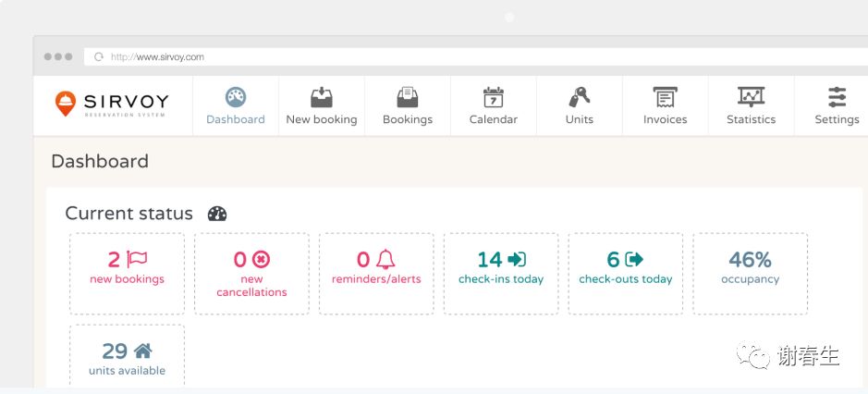Click the 46% occupancy card
Image resolution: width=868 pixels, height=394 pixels.
(x=750, y=273)
